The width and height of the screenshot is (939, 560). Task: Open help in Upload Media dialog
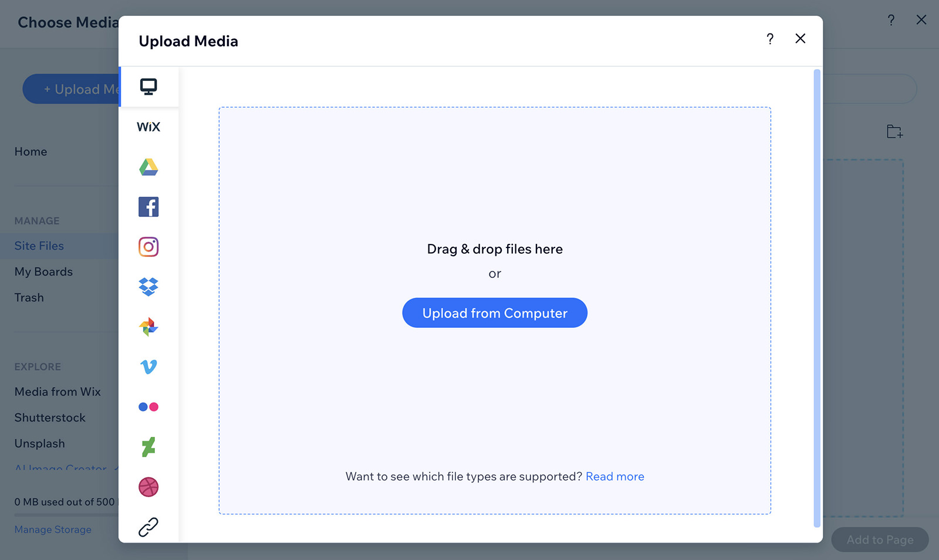[770, 39]
